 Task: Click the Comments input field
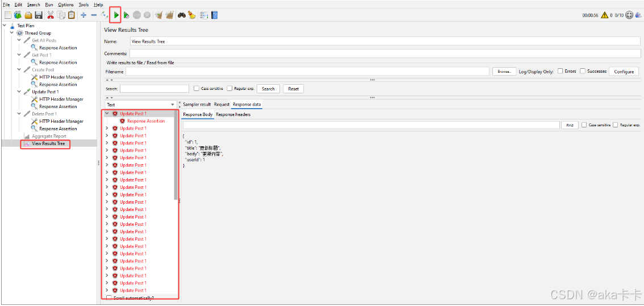point(385,53)
